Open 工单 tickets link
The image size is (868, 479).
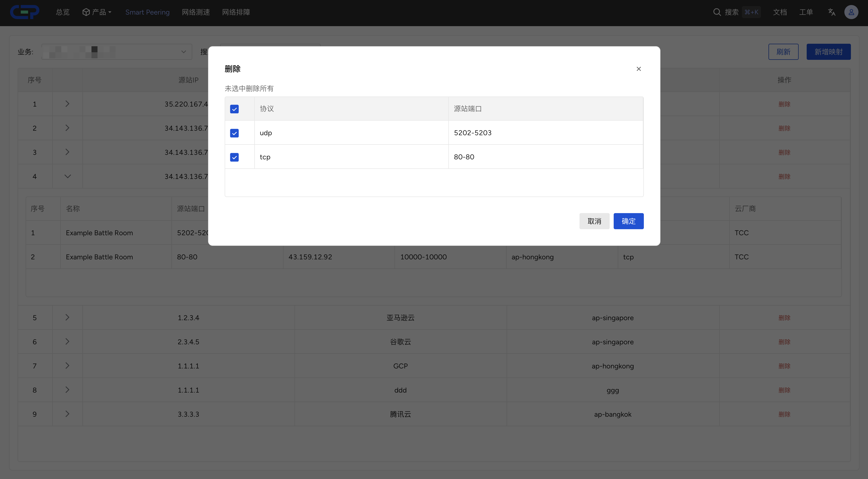point(806,12)
